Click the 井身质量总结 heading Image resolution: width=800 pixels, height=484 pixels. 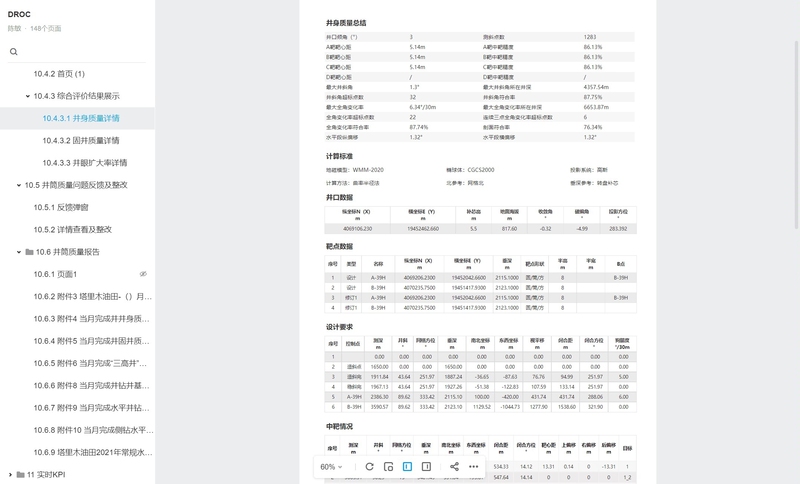pyautogui.click(x=346, y=23)
